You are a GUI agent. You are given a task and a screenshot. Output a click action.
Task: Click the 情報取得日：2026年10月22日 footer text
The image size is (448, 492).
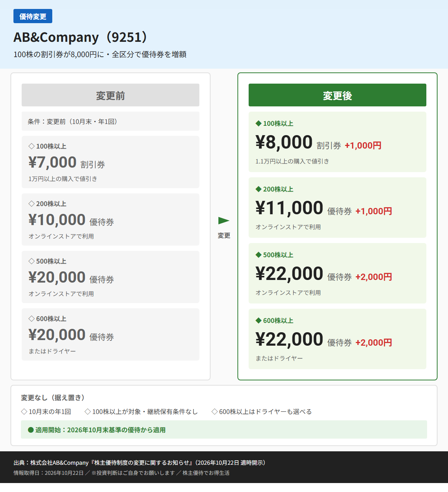click(x=49, y=473)
